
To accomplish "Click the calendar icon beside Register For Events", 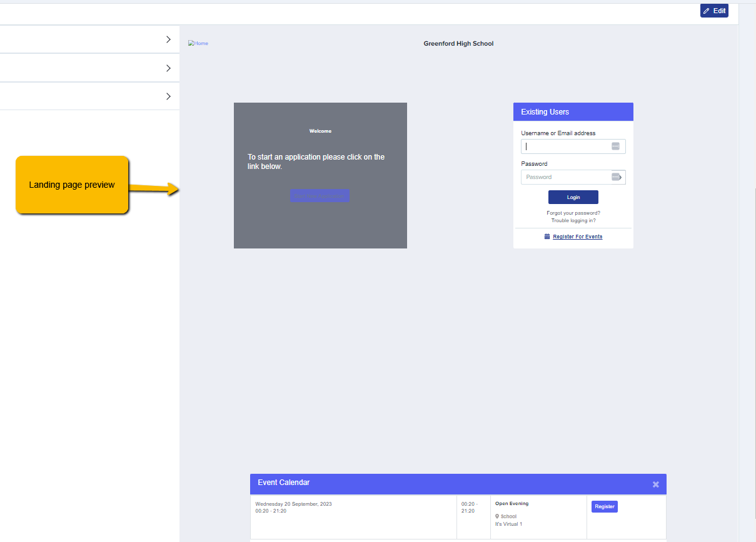I will click(547, 237).
